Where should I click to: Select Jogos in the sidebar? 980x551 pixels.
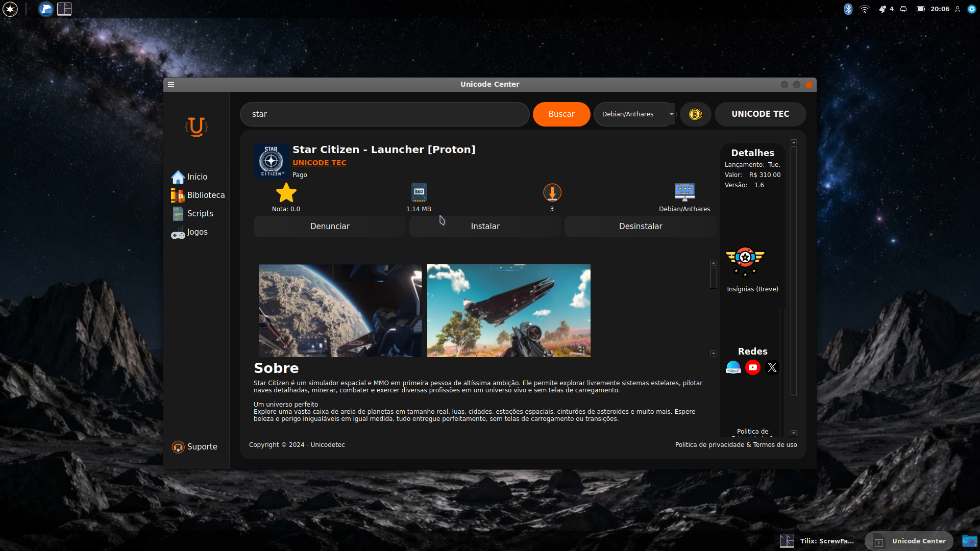coord(189,232)
